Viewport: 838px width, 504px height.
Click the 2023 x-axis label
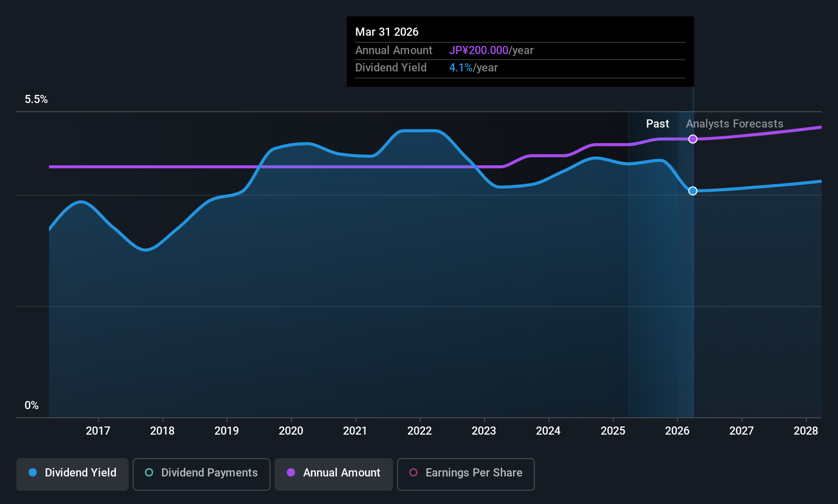(484, 431)
